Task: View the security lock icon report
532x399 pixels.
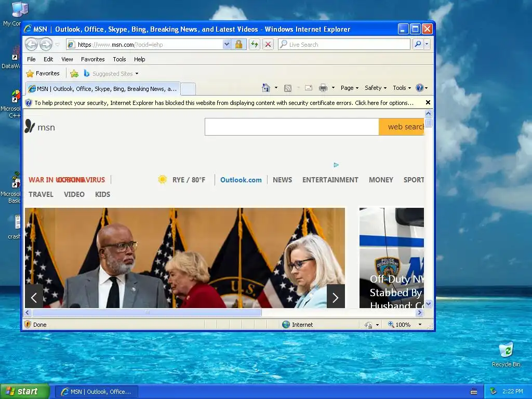Action: (239, 45)
